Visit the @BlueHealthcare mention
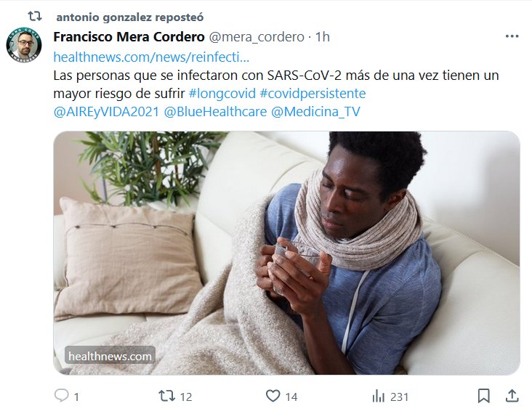532x414 pixels. click(215, 112)
